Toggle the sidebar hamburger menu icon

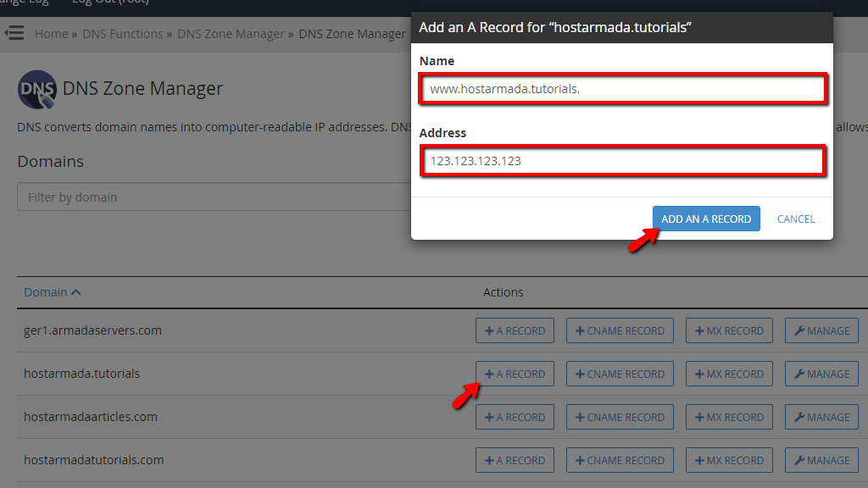tap(14, 33)
